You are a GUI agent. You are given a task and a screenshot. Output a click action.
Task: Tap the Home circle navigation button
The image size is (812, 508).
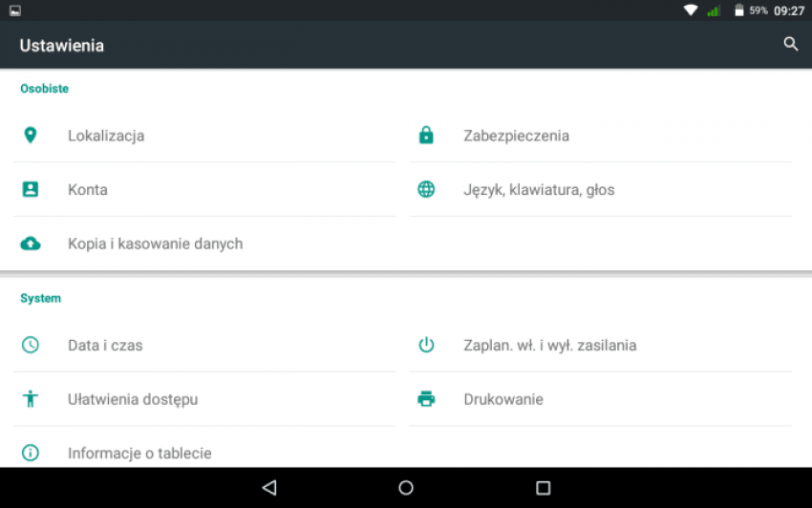(406, 487)
